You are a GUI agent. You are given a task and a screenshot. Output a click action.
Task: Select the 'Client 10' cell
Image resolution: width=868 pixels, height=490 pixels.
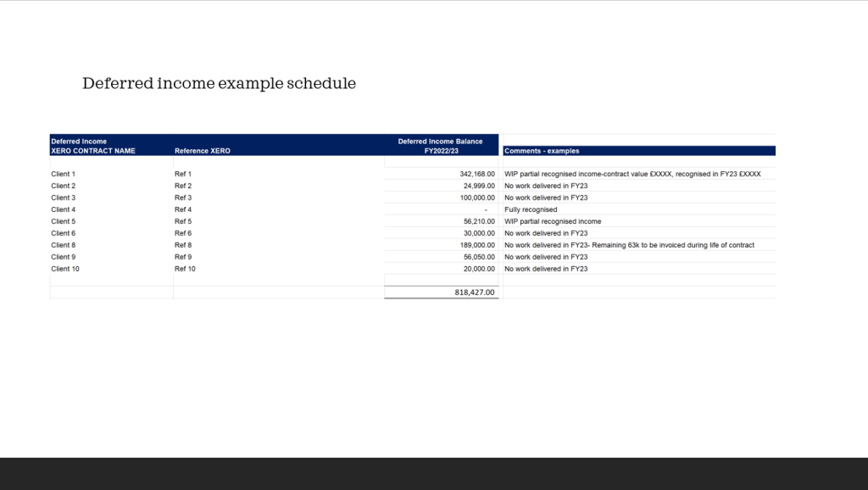coord(65,269)
